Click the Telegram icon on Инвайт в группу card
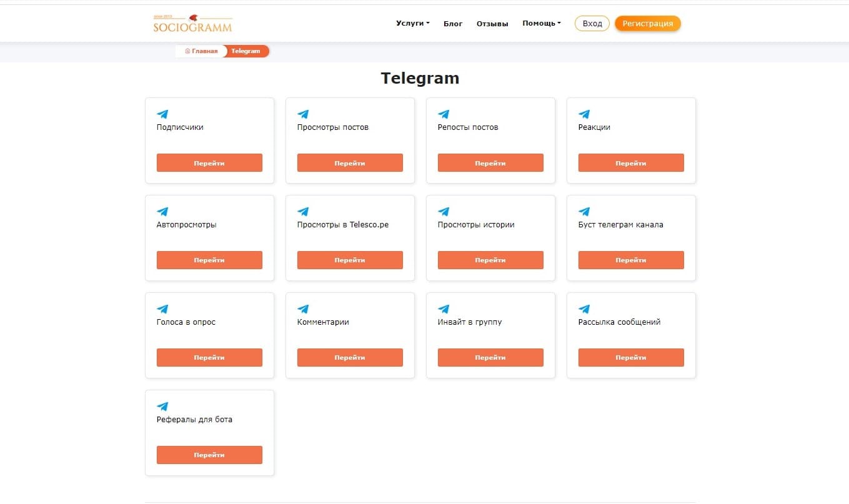 point(444,309)
